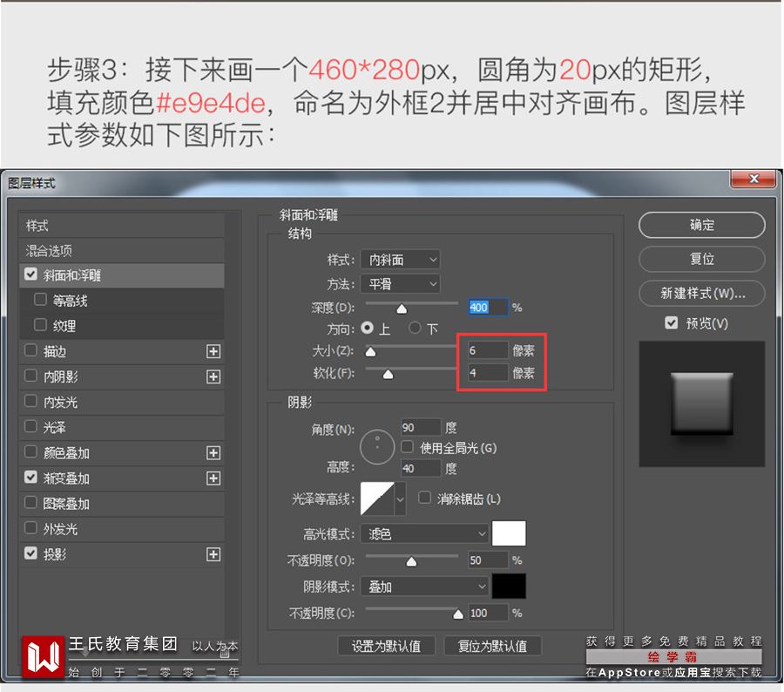The width and height of the screenshot is (784, 692).
Task: Open 混合选项 in left list
Action: pos(121,250)
